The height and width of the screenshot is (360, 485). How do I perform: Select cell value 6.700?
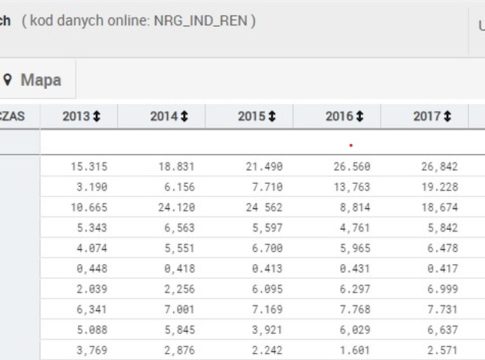click(267, 248)
